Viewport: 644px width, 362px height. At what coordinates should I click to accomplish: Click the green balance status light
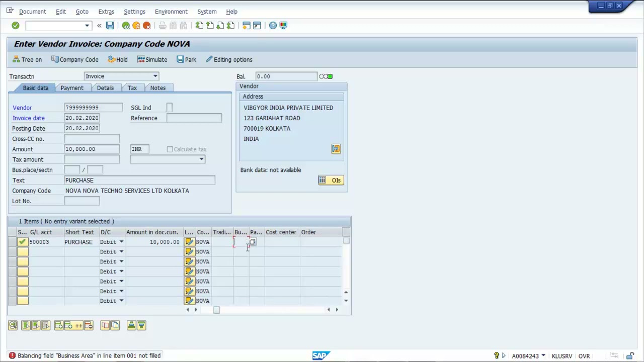pyautogui.click(x=330, y=76)
